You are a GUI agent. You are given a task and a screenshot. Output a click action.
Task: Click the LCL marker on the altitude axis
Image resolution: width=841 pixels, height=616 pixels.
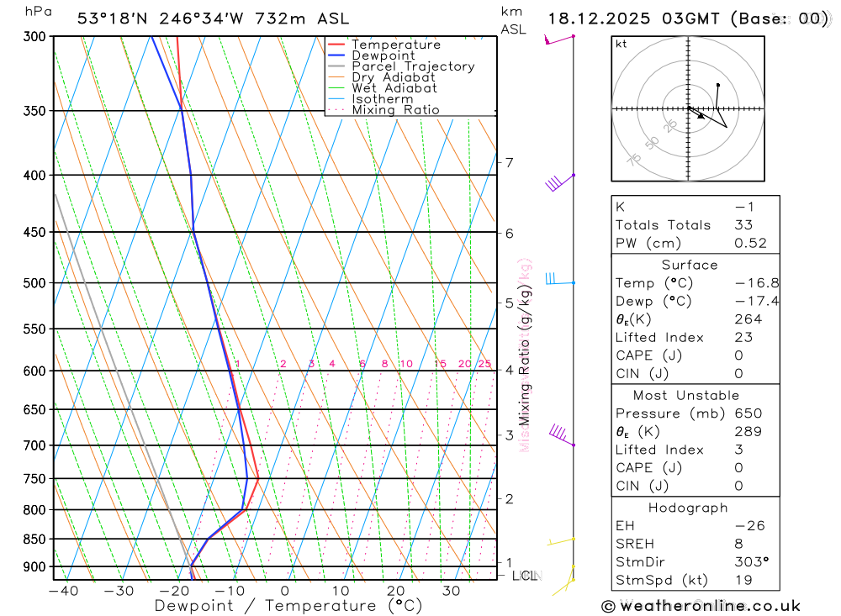[x=525, y=576]
